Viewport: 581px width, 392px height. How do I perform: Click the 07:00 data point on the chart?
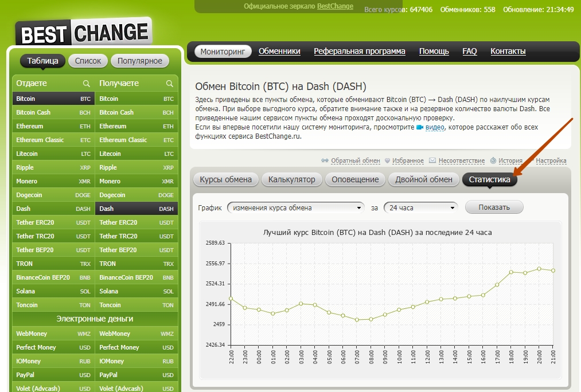click(357, 320)
